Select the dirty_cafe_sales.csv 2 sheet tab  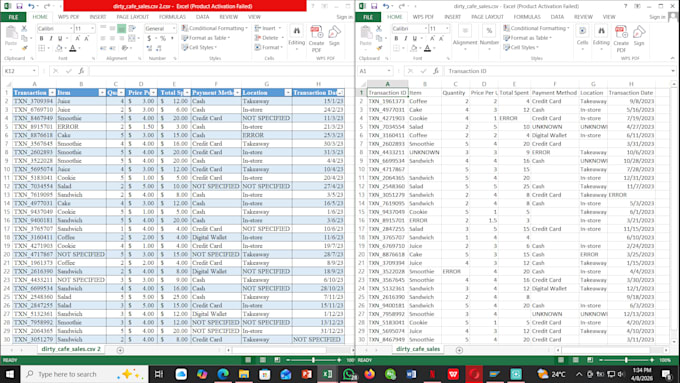(x=71, y=349)
